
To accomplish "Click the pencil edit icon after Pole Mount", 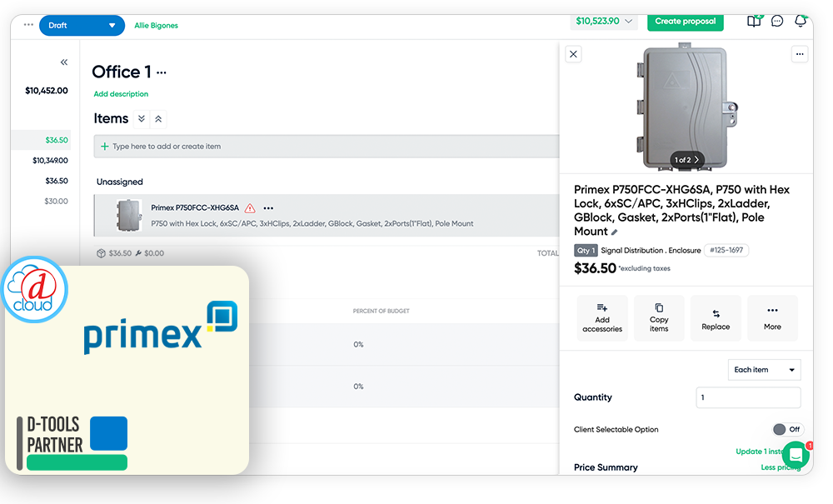I will tap(614, 232).
